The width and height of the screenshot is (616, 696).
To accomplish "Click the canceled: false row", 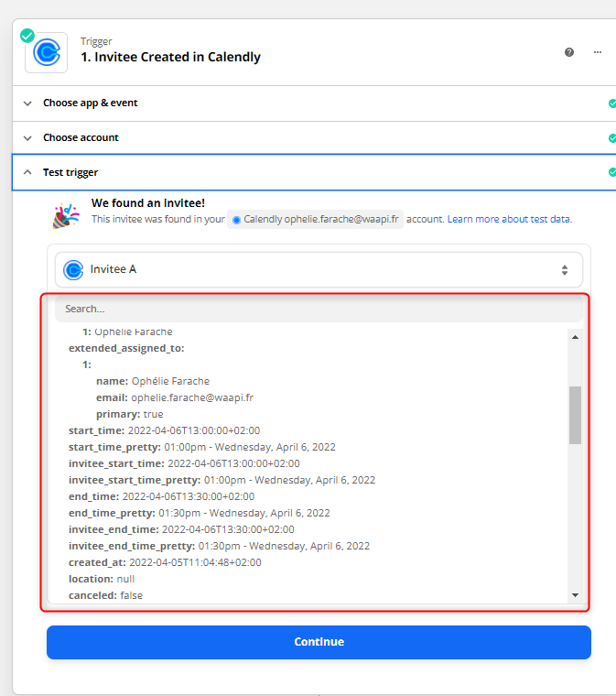I will [105, 595].
